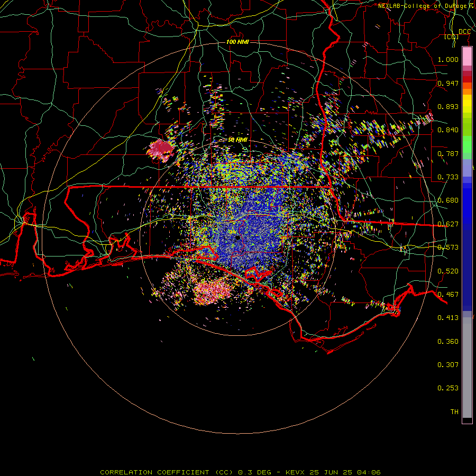The height and width of the screenshot is (476, 476).
Task: Click the 0.840 value on the color scale
Action: (x=448, y=130)
